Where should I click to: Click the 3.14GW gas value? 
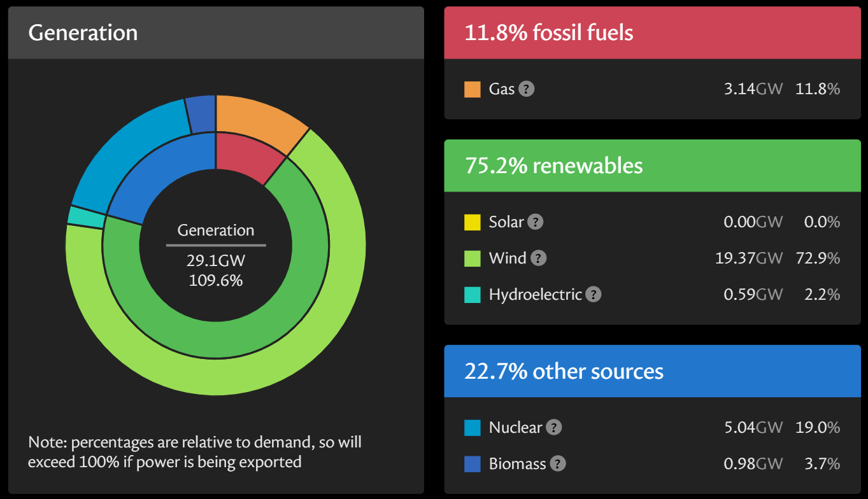coord(753,89)
